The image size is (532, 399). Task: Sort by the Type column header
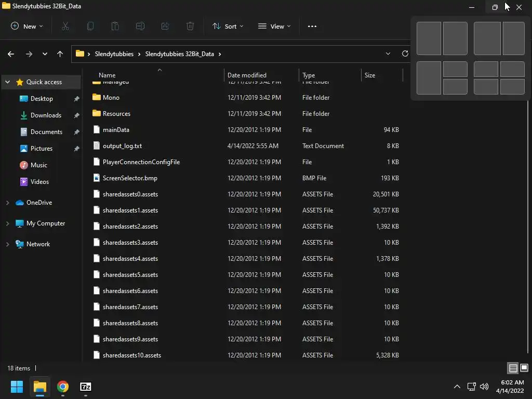click(x=309, y=75)
